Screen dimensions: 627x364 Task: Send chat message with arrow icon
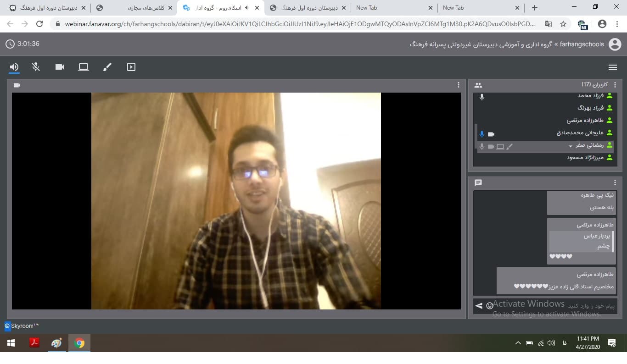point(479,306)
